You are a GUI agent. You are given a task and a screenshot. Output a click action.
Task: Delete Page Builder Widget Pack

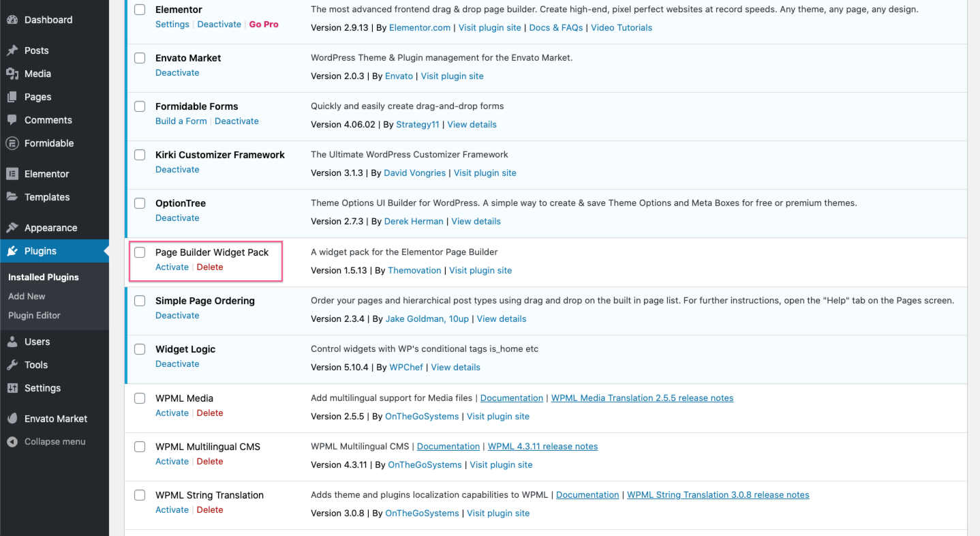210,267
